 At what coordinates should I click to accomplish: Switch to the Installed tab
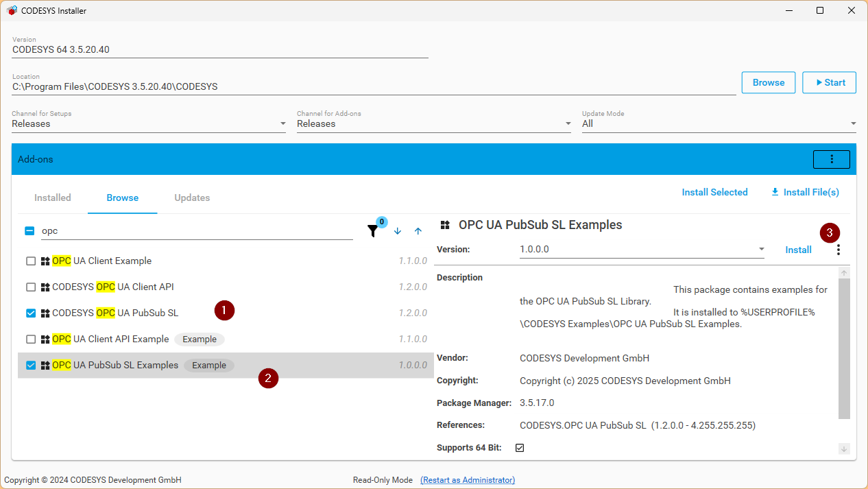(x=53, y=198)
